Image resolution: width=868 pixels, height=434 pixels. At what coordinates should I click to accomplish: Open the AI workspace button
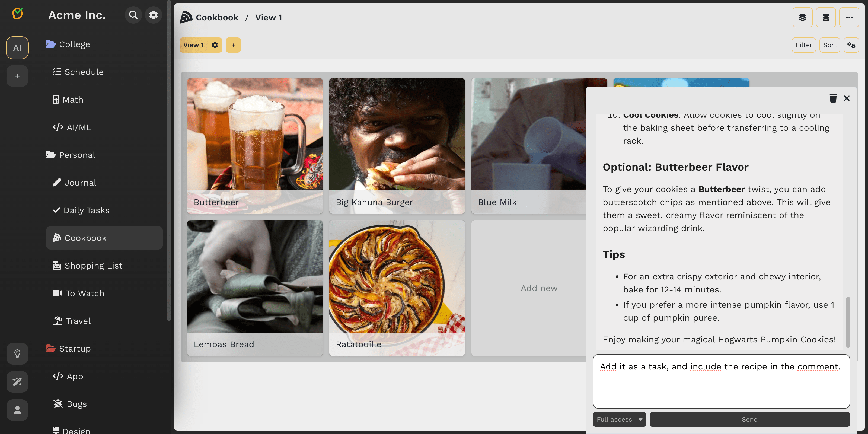(17, 48)
